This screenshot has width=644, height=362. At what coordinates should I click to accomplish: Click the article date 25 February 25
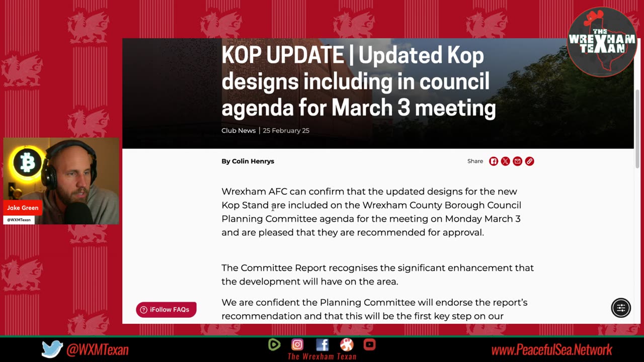[x=286, y=130]
